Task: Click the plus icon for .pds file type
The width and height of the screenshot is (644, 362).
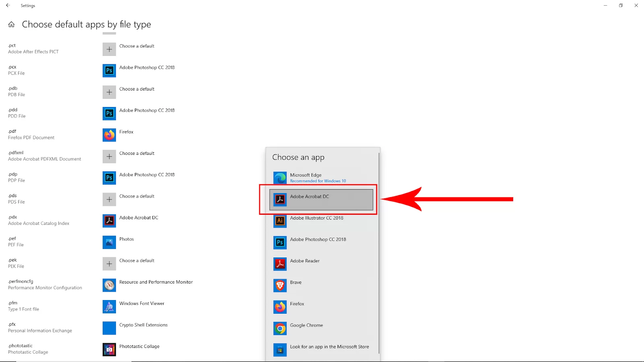Action: pos(109,199)
